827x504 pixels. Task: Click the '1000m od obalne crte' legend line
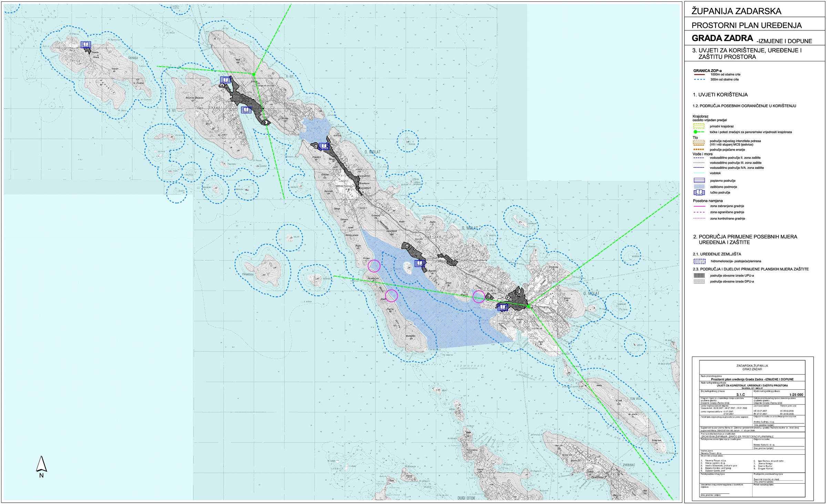(x=699, y=74)
